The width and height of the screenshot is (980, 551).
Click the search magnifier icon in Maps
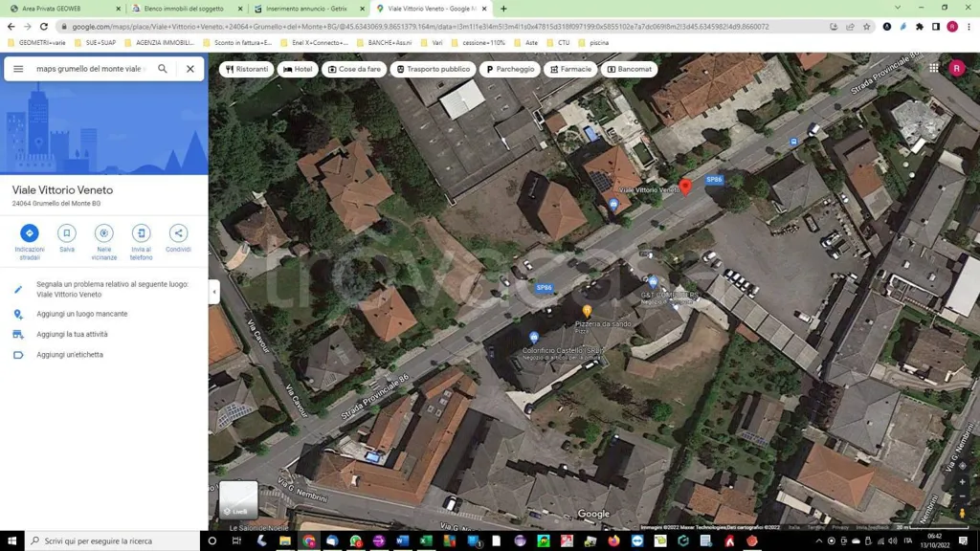click(x=163, y=69)
